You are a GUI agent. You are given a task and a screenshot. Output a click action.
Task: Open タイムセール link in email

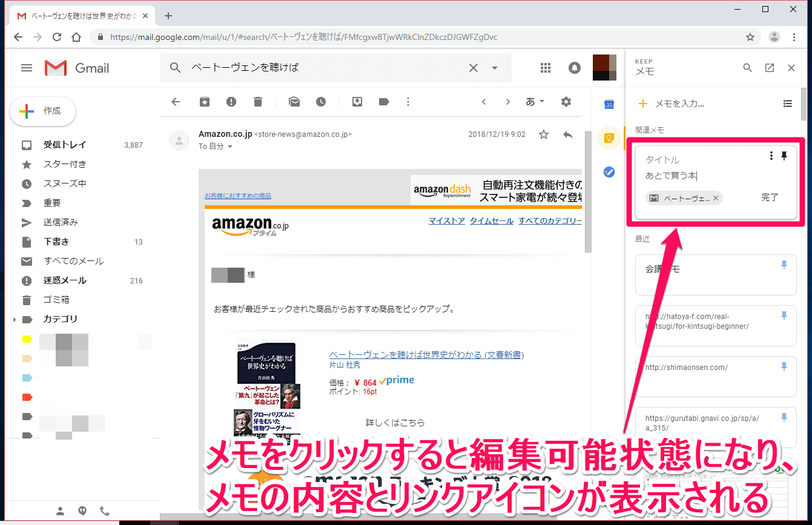(x=492, y=221)
